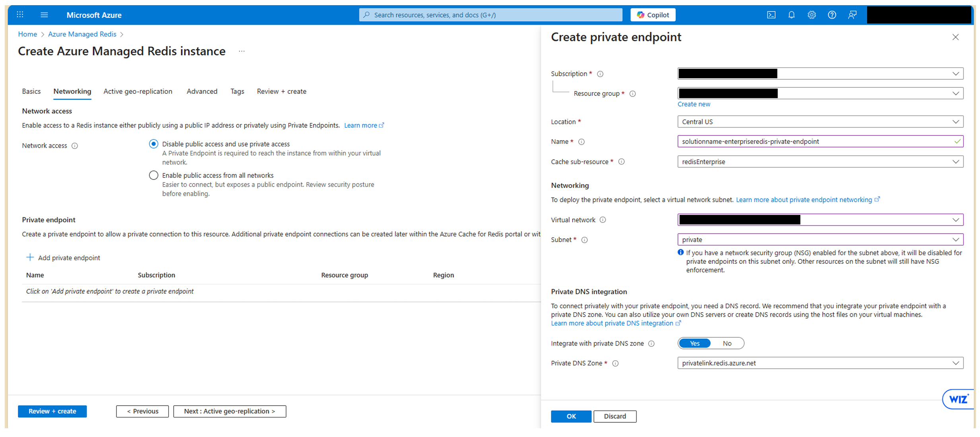Select Enable public access from all networks
Image resolution: width=980 pixels, height=437 pixels.
[153, 175]
